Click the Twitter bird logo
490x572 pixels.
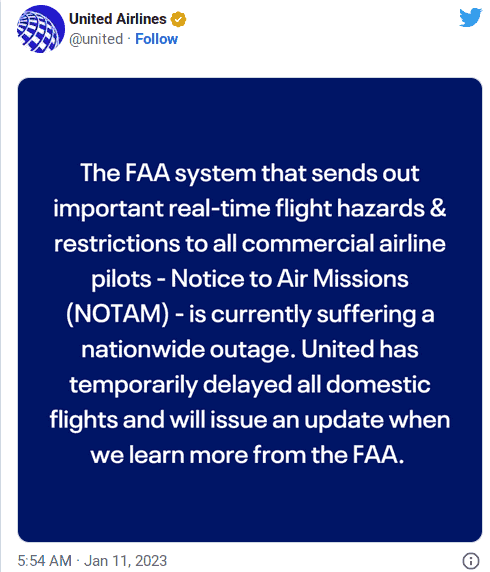471,17
